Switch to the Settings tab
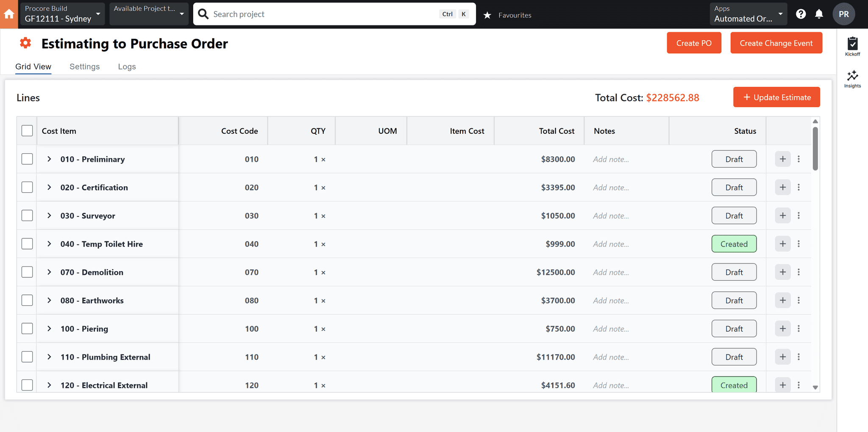The height and width of the screenshot is (432, 868). coord(84,66)
